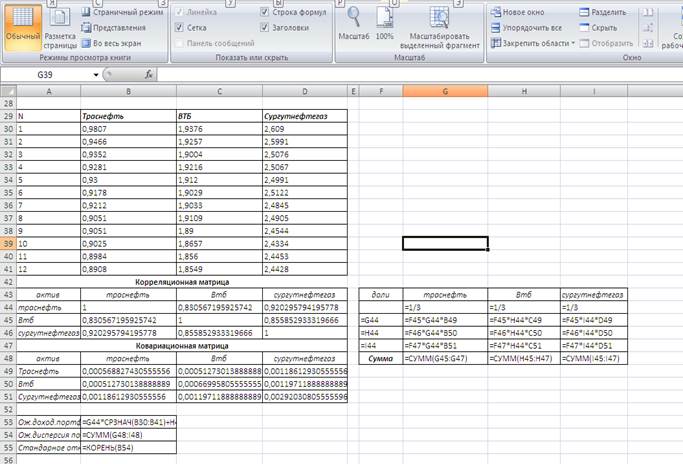Uncheck the Строка формул checkbox
Viewport: 683px width, 464px height.
[265, 12]
